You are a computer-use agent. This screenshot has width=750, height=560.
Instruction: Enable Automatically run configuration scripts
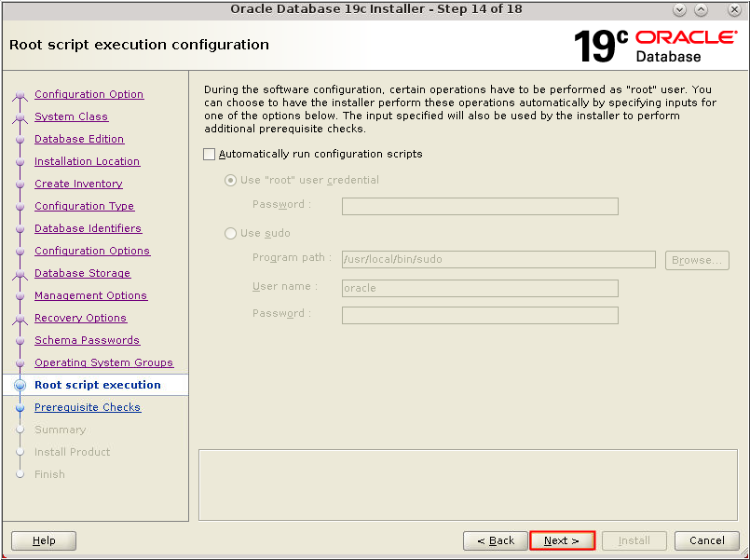[x=210, y=155]
